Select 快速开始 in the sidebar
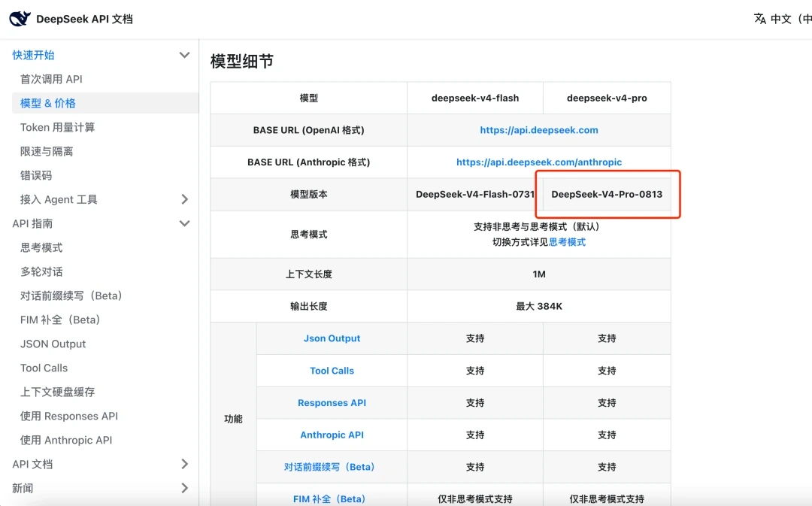Image resolution: width=812 pixels, height=506 pixels. (33, 55)
